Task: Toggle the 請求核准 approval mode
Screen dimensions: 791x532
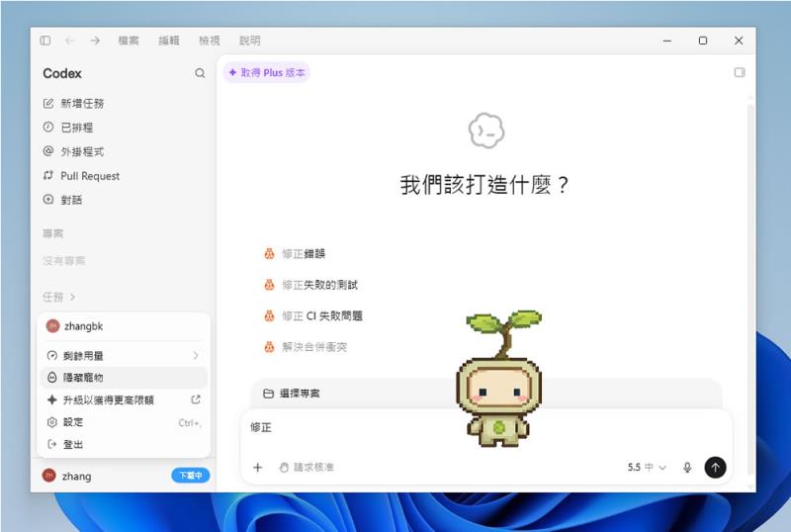Action: coord(307,468)
